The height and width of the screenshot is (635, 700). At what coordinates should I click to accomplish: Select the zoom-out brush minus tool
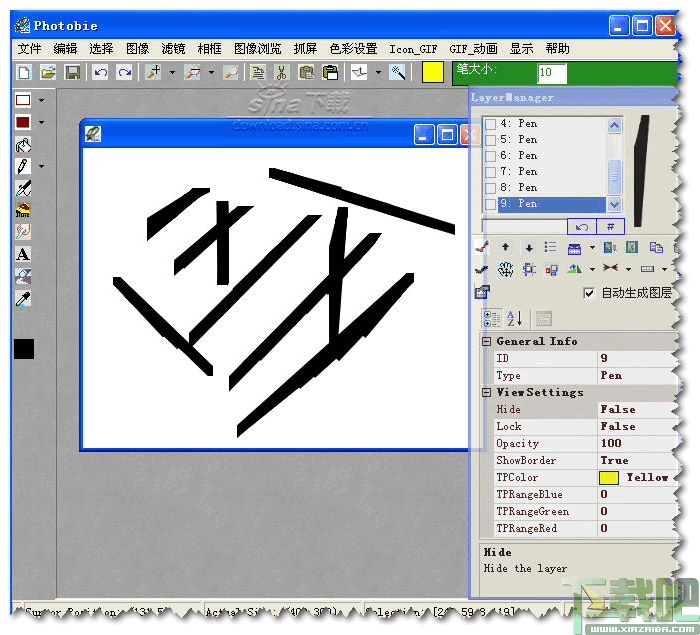(x=192, y=72)
